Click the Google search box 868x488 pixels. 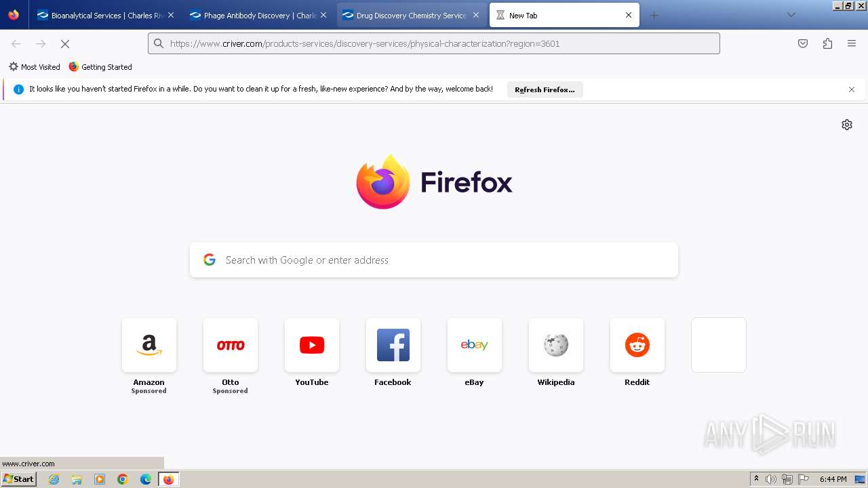pos(434,260)
